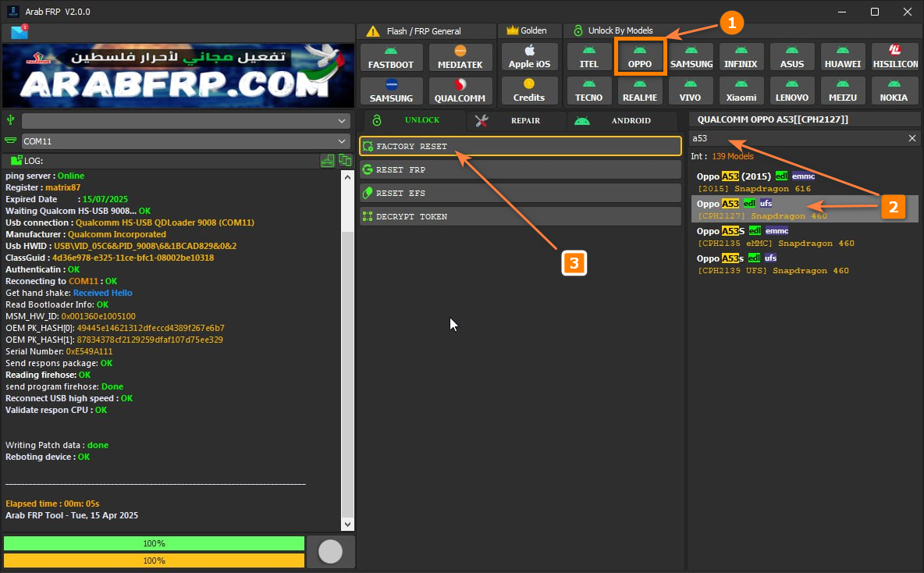This screenshot has width=924, height=573.
Task: Select the Apple iOS module
Action: [x=528, y=56]
